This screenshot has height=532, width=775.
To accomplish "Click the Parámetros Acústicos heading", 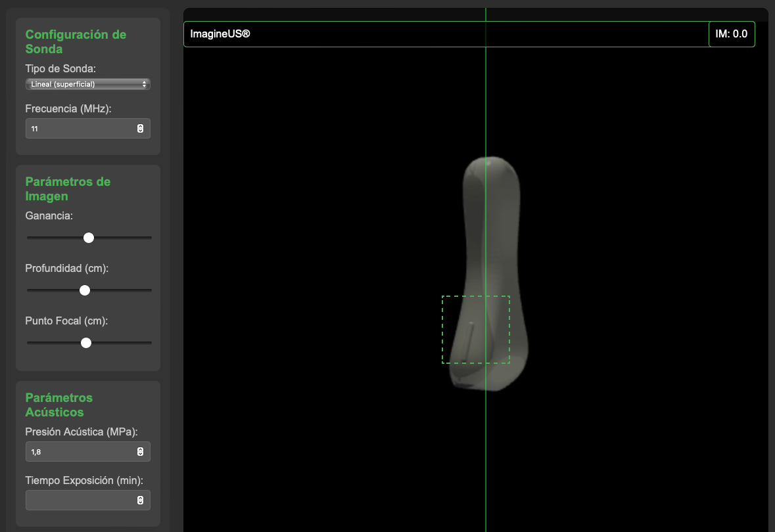I will [59, 405].
